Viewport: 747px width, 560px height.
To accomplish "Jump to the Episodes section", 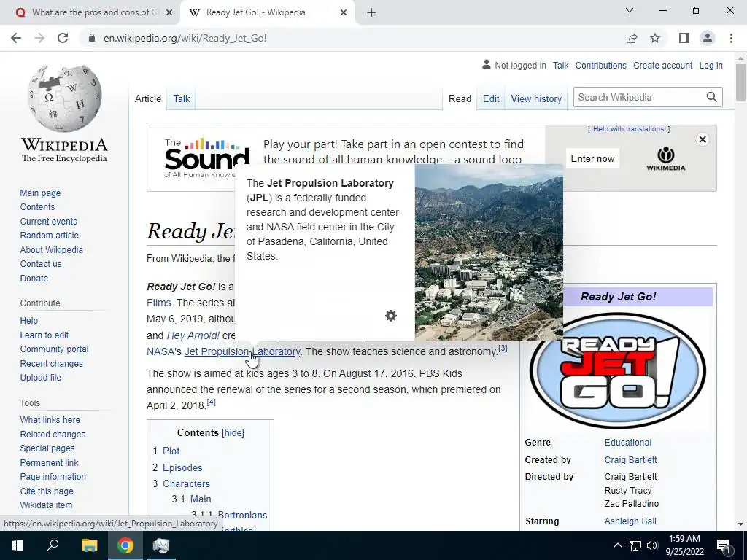I will click(182, 467).
